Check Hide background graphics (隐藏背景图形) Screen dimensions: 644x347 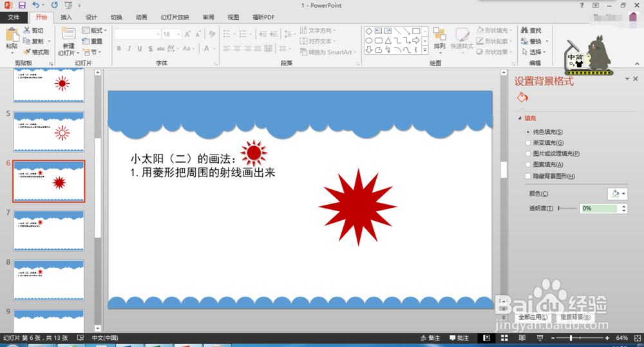(x=528, y=176)
